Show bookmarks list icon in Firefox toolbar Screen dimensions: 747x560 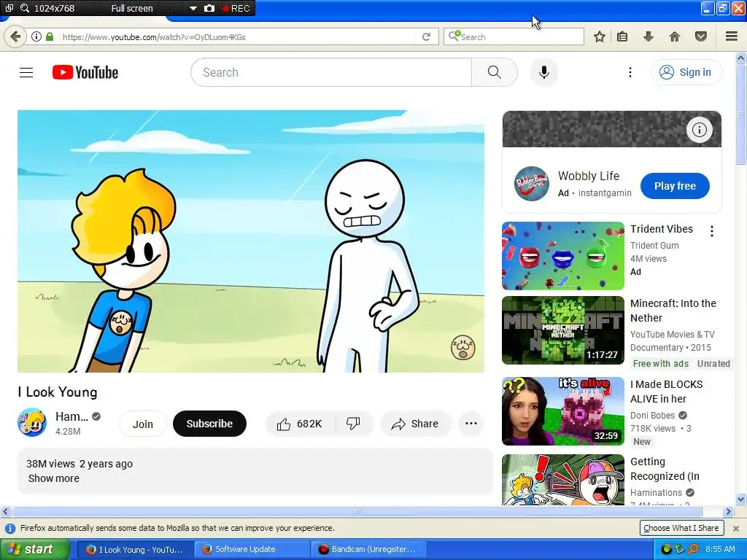click(622, 36)
